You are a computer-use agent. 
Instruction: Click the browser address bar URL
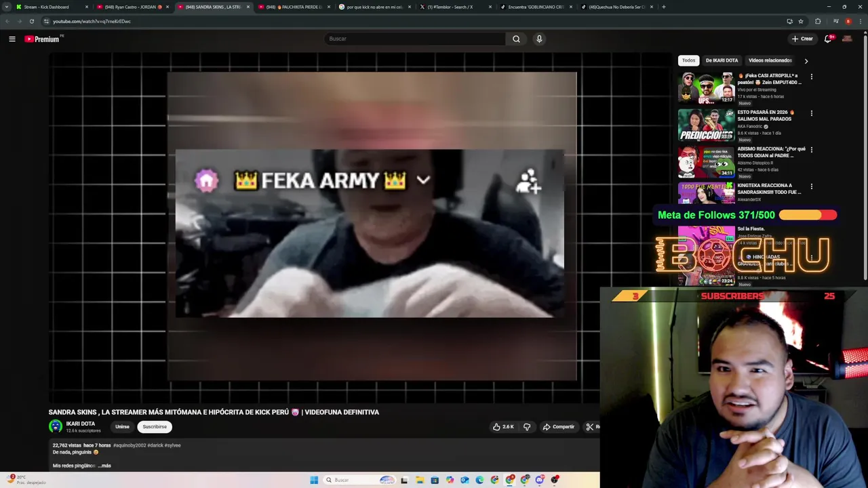(x=92, y=21)
